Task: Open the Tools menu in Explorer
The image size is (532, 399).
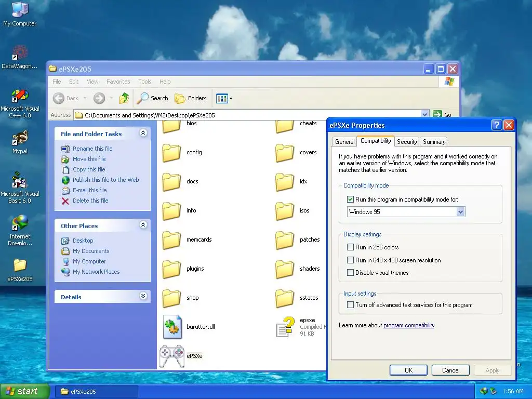Action: click(x=144, y=82)
